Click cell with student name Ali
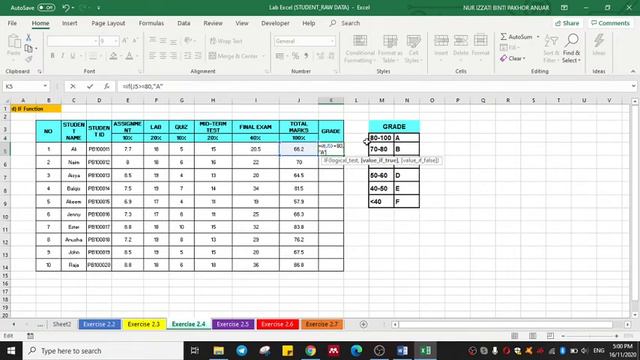Image resolution: width=640 pixels, height=360 pixels. click(x=73, y=149)
